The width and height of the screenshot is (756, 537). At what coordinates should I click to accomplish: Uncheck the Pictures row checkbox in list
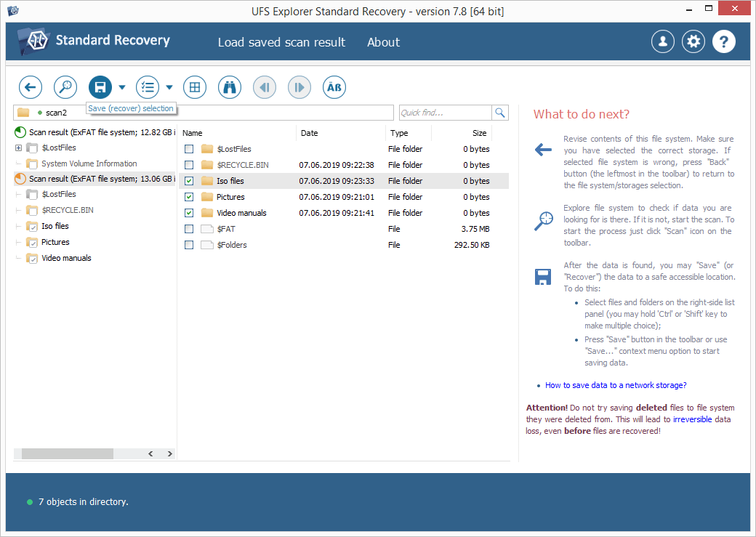click(189, 197)
